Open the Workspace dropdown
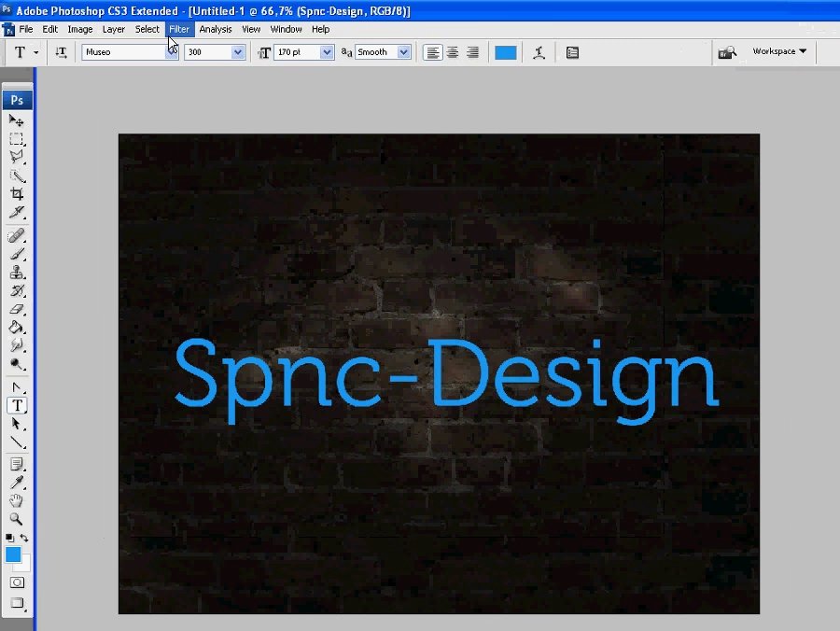Screen dimensions: 840x631 (779, 51)
